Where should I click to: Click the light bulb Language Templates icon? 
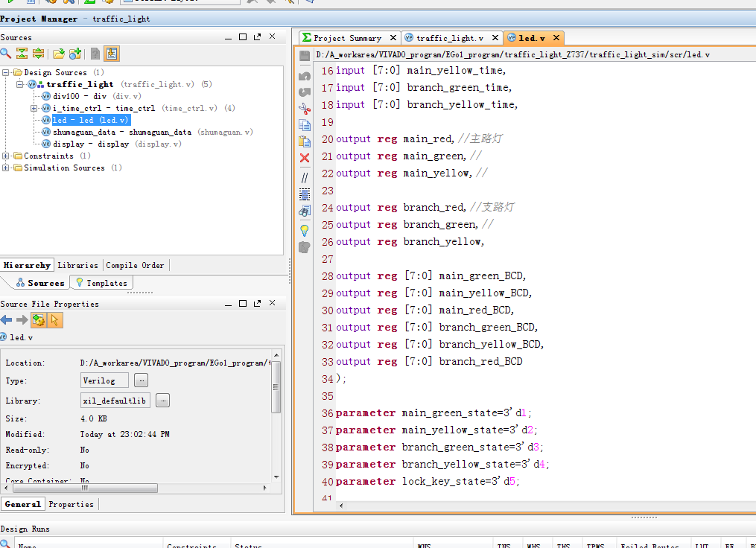[x=304, y=230]
